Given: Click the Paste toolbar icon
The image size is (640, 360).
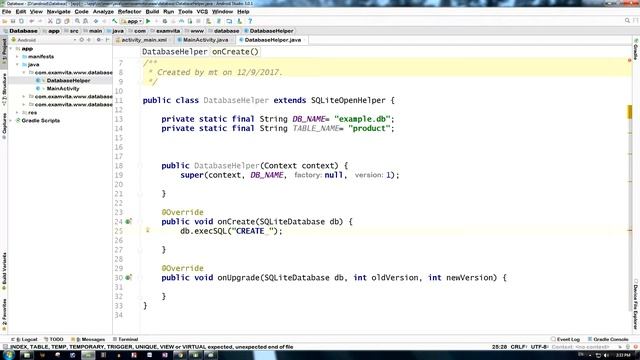Looking at the screenshot, I should point(67,21).
